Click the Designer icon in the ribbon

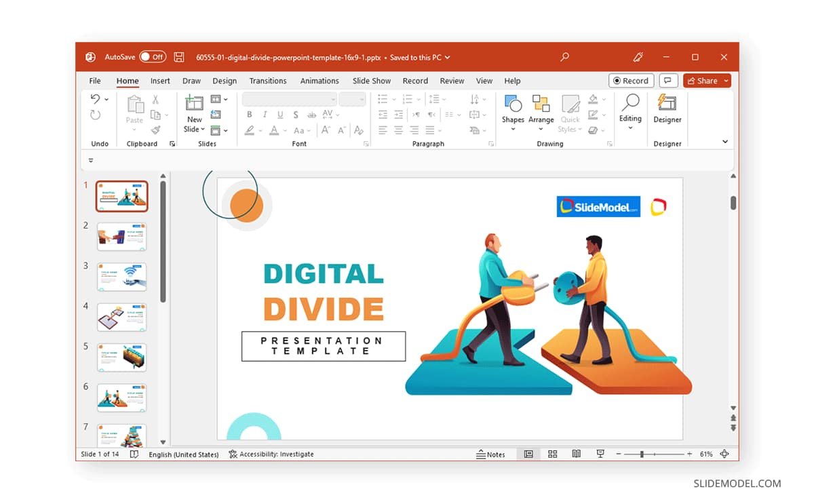(x=667, y=108)
